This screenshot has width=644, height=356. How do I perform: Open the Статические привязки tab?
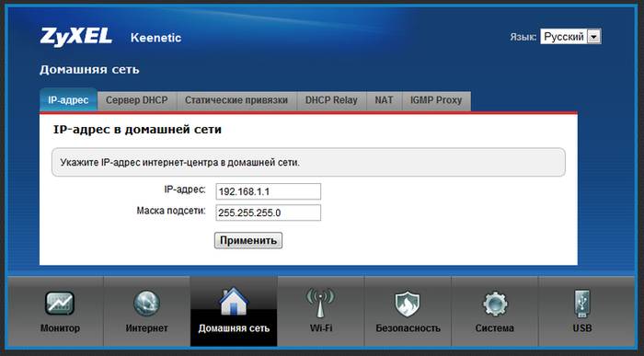tap(236, 100)
